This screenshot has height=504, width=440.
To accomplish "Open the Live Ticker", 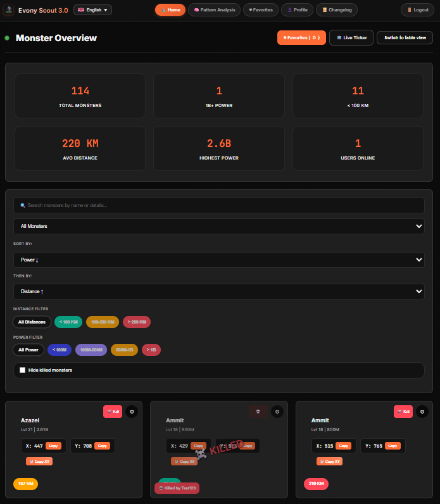I will pyautogui.click(x=351, y=37).
